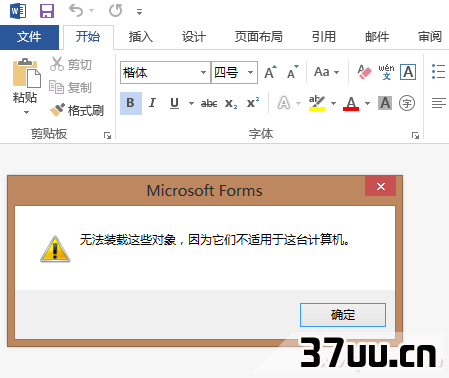Toggle abc strikethrough
The image size is (449, 378).
coord(209,103)
